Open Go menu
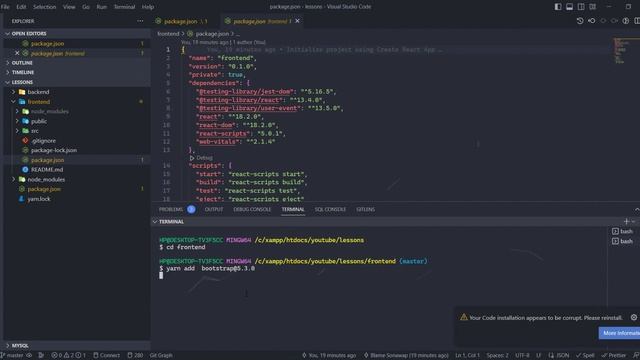Viewport: 640px width, 360px height. [x=86, y=7]
